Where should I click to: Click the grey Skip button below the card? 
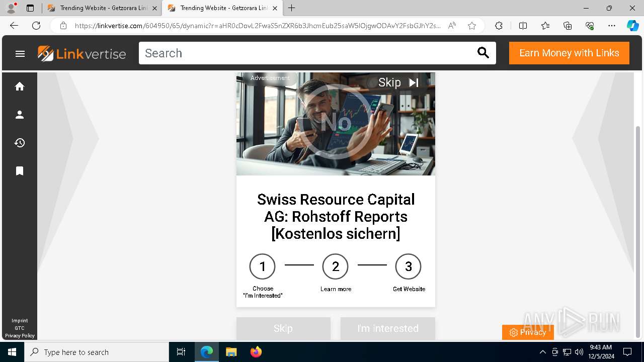tap(283, 328)
